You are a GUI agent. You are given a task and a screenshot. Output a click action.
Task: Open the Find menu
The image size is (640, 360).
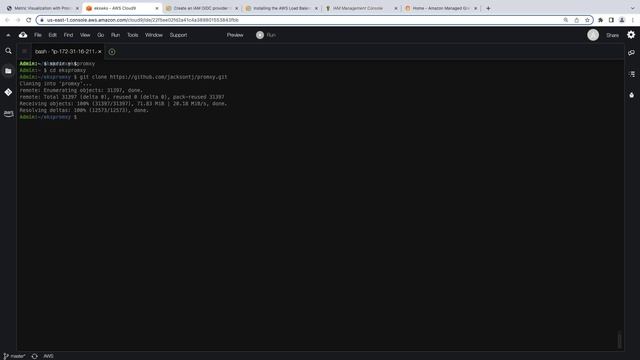tap(68, 35)
